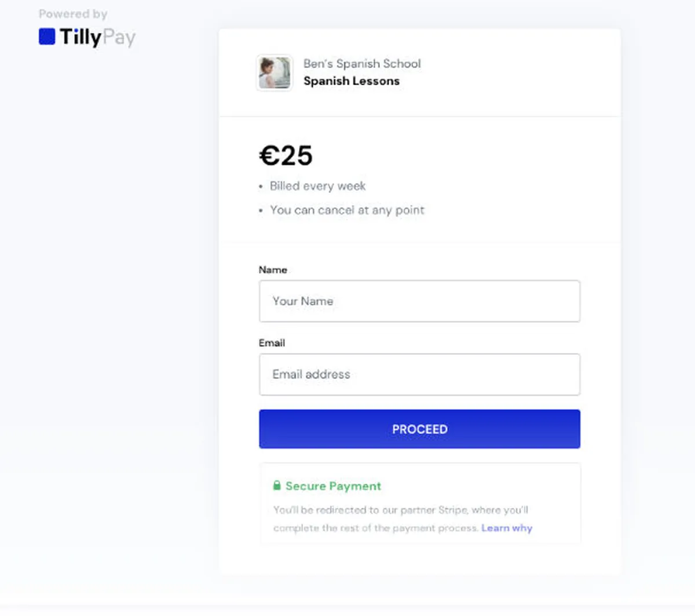
Task: Click the Ben's Spanish School title
Action: 362,64
